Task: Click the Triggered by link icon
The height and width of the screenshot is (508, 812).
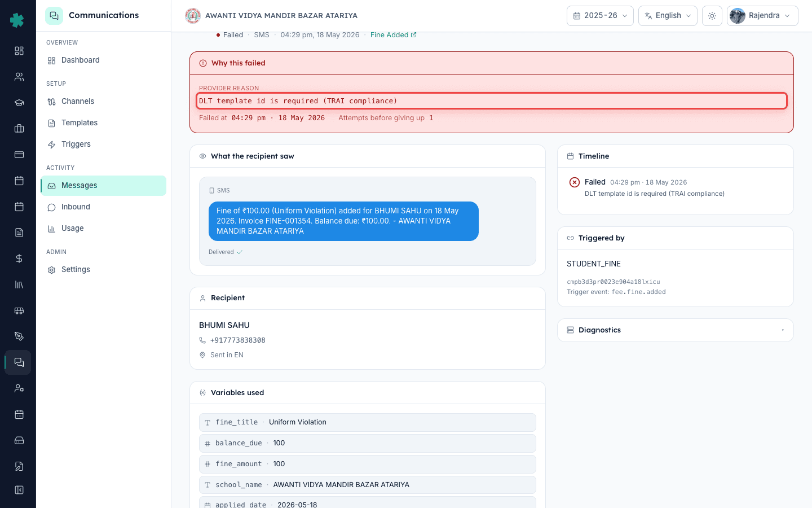Action: [x=570, y=238]
